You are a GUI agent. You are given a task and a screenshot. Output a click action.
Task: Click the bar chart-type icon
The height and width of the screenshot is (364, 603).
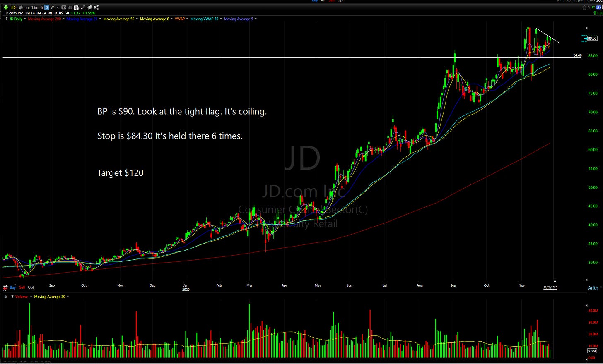[70, 7]
